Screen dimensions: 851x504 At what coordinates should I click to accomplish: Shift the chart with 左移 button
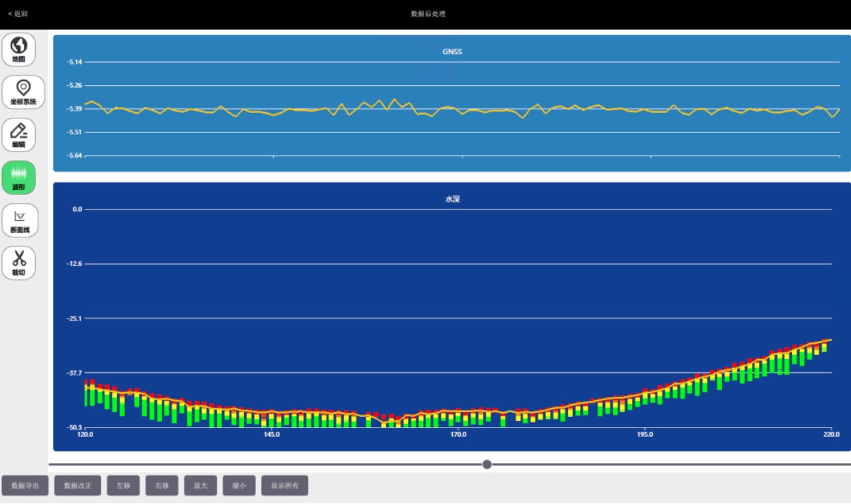click(x=123, y=486)
